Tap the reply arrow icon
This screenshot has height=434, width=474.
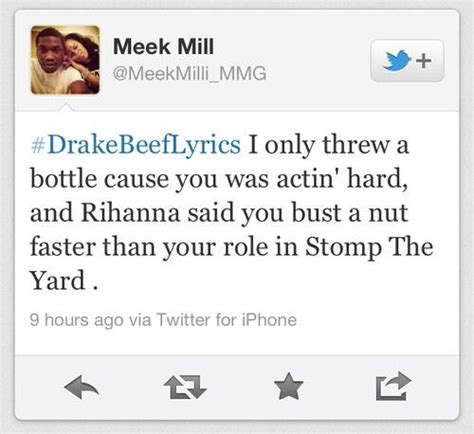(x=82, y=387)
